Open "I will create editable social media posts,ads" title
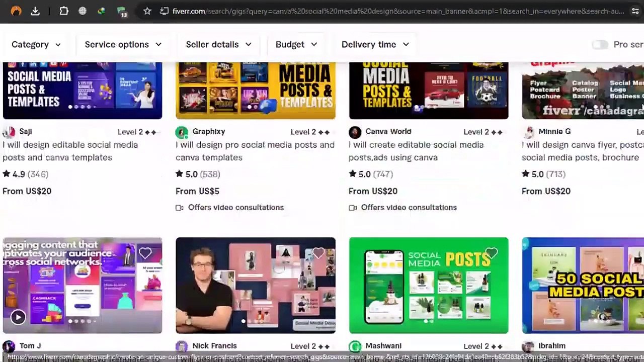This screenshot has height=362, width=644. click(x=416, y=151)
